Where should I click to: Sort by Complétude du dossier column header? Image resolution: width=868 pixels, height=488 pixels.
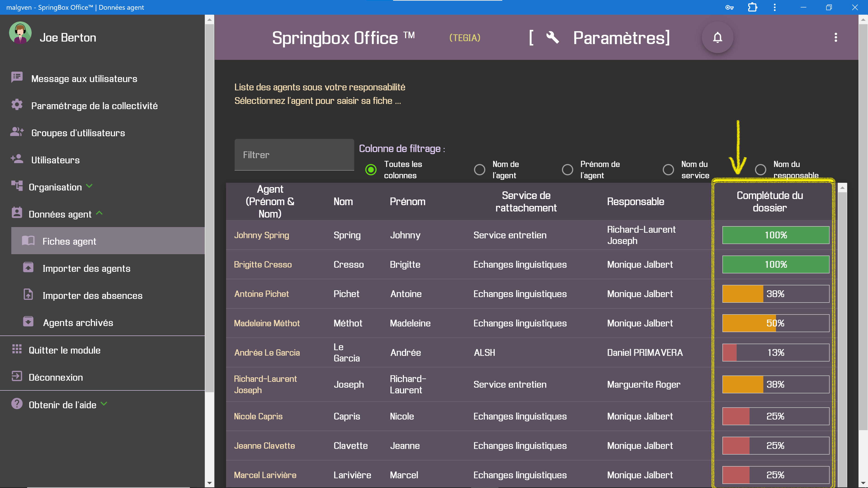click(770, 201)
